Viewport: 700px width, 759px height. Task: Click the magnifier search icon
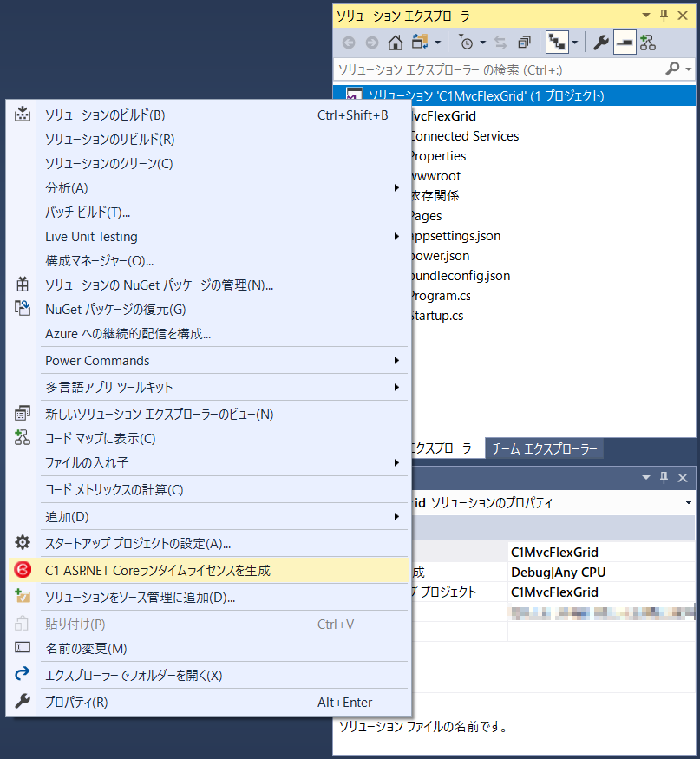pyautogui.click(x=672, y=69)
